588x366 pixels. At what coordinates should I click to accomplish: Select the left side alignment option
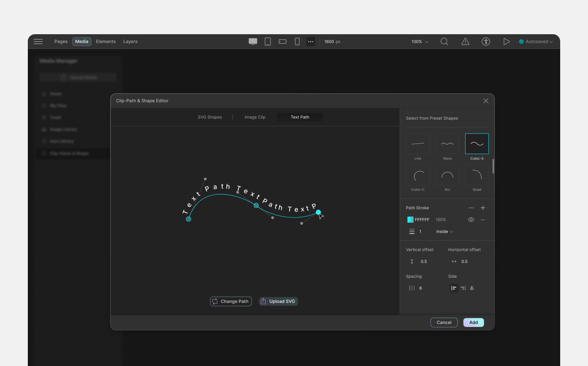tap(454, 288)
